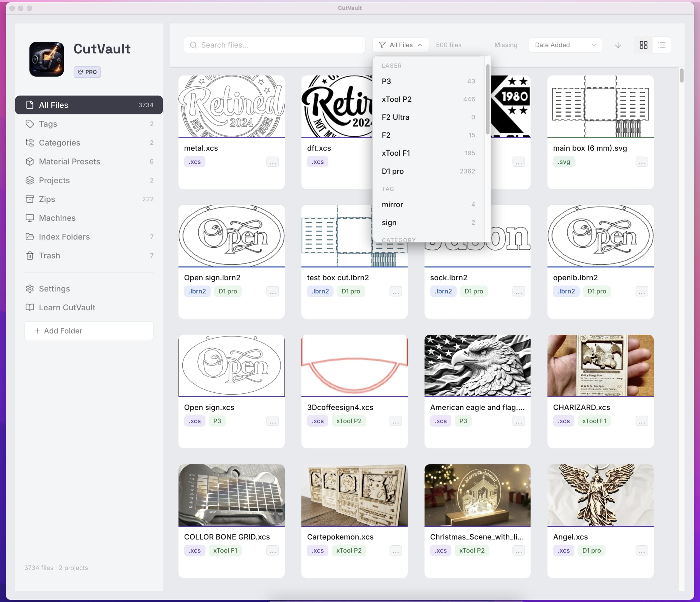700x602 pixels.
Task: Click the magnifier icon in search bar
Action: click(x=193, y=45)
